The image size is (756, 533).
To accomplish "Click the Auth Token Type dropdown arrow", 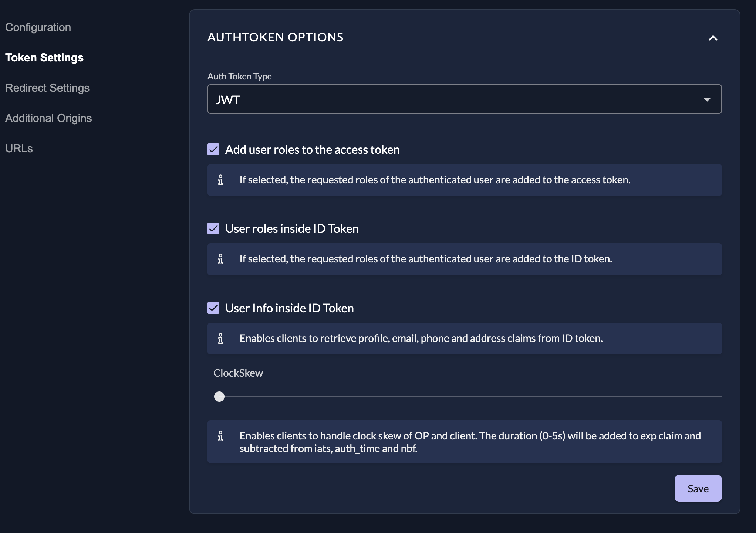I will tap(707, 99).
